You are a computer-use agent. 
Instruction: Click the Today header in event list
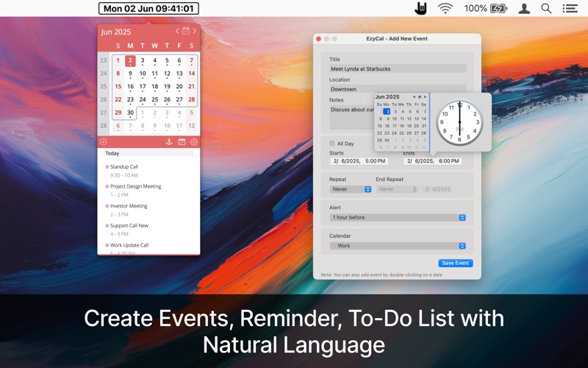pos(112,153)
